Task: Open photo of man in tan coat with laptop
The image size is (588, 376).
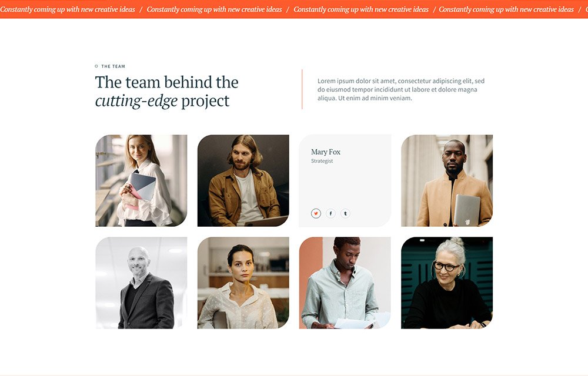Action: pyautogui.click(x=447, y=180)
